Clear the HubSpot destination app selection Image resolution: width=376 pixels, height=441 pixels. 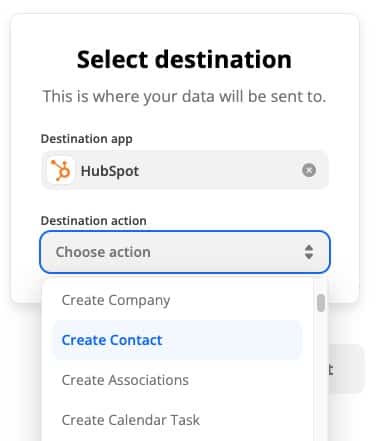tap(309, 170)
